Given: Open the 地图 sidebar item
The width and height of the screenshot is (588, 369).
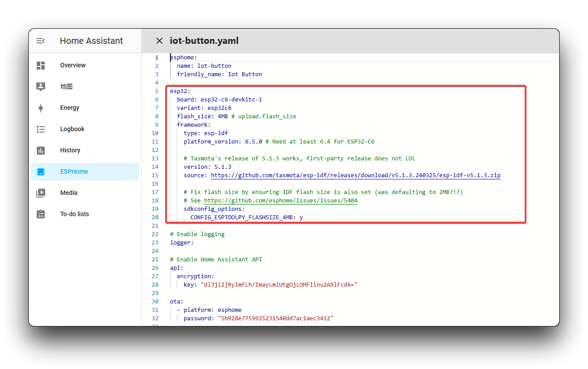Looking at the screenshot, I should [x=85, y=86].
